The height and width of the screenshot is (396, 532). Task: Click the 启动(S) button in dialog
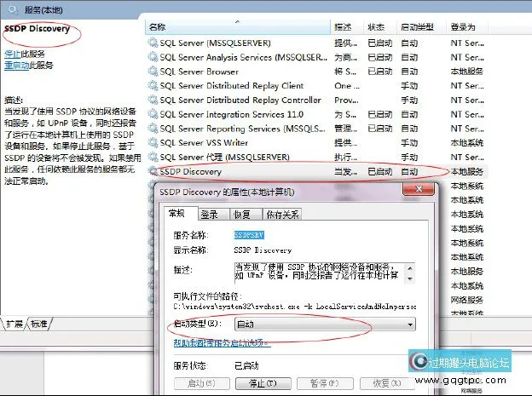[201, 383]
